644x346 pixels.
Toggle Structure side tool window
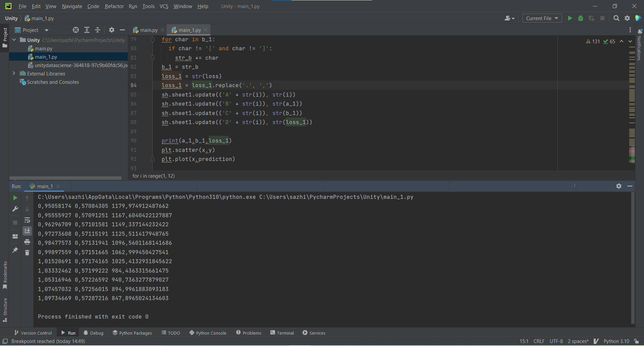pyautogui.click(x=5, y=310)
